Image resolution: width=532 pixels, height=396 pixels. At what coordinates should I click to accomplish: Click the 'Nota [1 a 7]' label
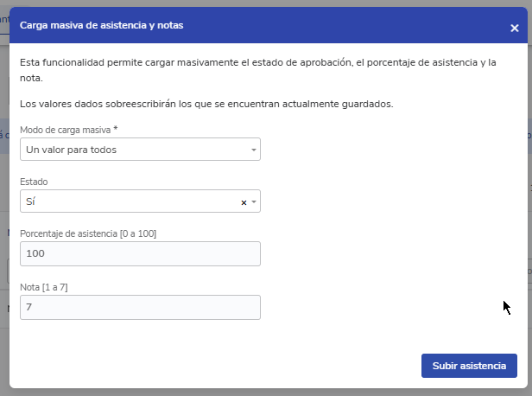[x=44, y=287]
